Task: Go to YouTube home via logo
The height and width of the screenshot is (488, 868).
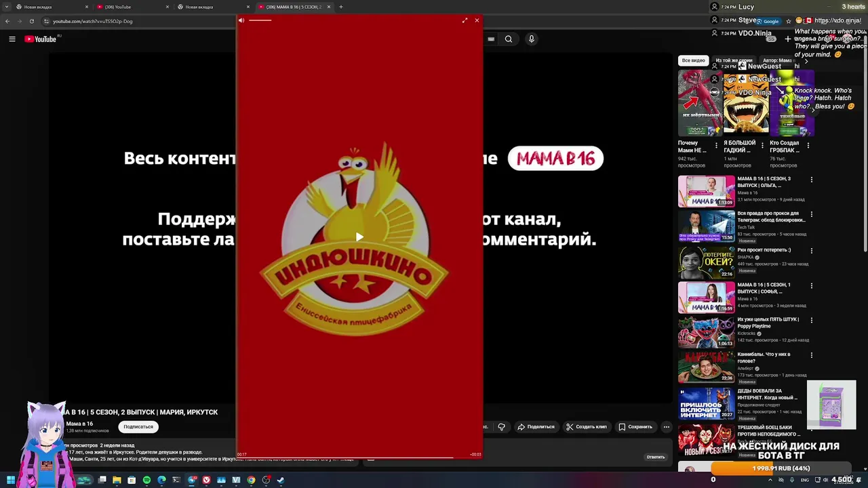Action: click(40, 39)
